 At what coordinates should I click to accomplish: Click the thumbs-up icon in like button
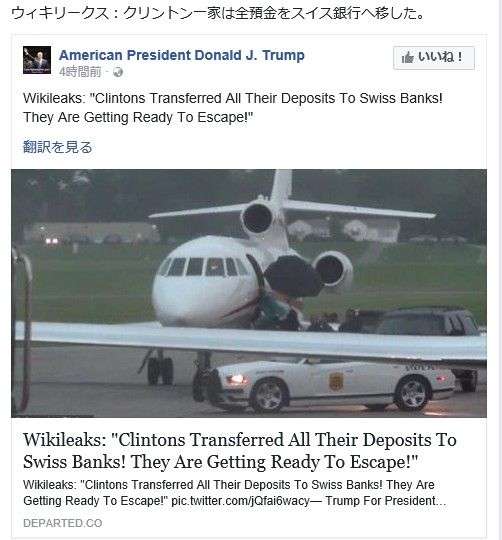(x=407, y=58)
